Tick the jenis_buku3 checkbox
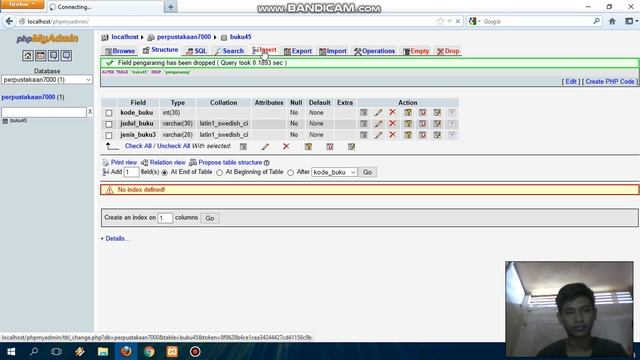The width and height of the screenshot is (640, 360). click(x=109, y=135)
